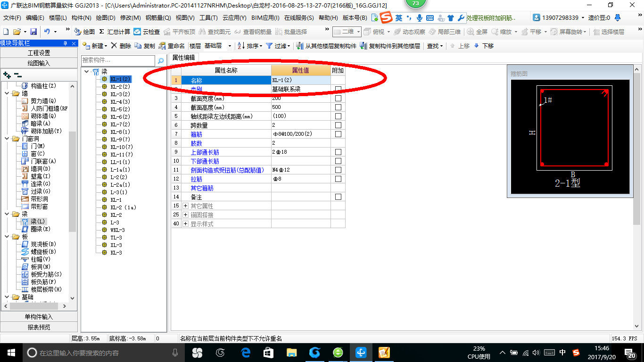
Task: Click the 工程设置 button
Action: click(39, 53)
